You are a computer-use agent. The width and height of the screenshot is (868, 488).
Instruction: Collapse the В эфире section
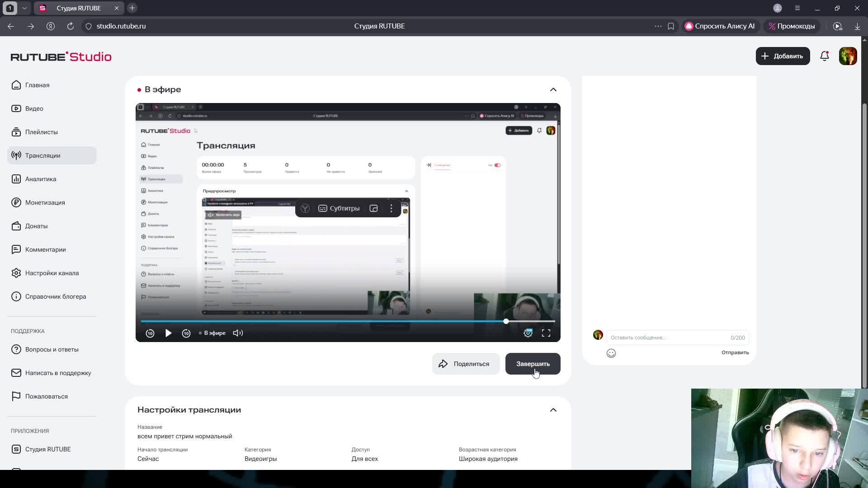553,89
